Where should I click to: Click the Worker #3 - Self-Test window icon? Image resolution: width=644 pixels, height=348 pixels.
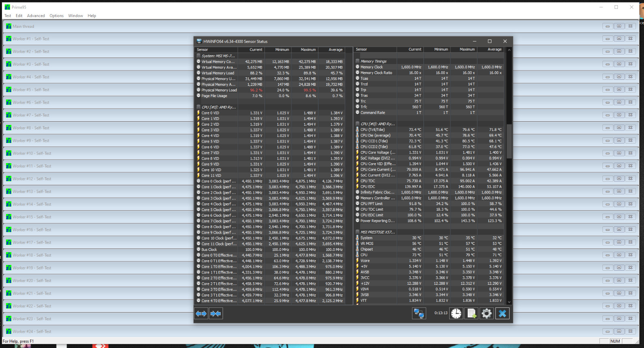pyautogui.click(x=8, y=64)
